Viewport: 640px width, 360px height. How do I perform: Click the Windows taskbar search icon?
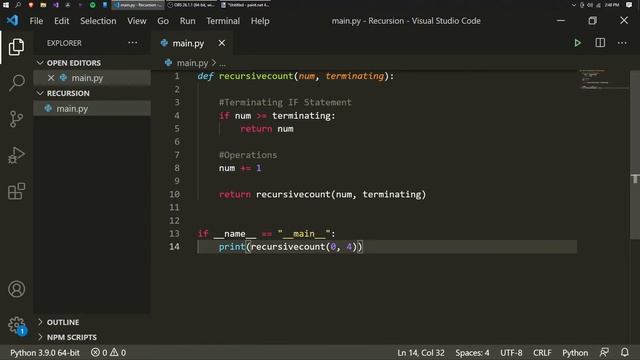click(x=18, y=5)
